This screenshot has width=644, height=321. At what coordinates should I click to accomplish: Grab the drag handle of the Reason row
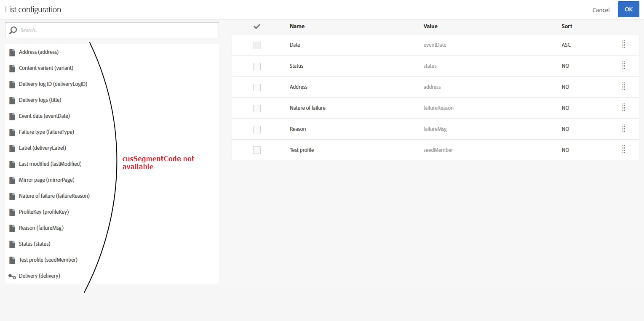click(624, 129)
